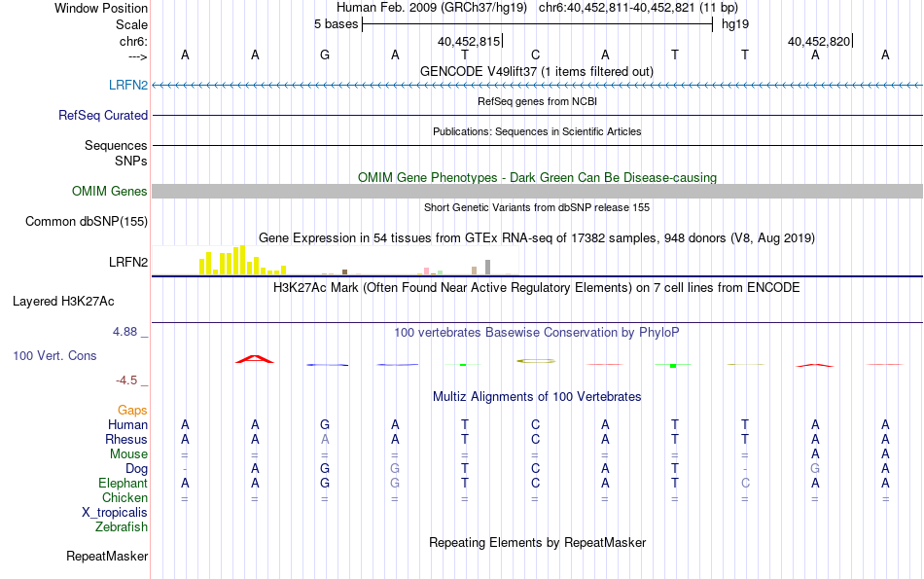Image resolution: width=924 pixels, height=579 pixels.
Task: Click the orange Gaps label
Action: pos(132,410)
